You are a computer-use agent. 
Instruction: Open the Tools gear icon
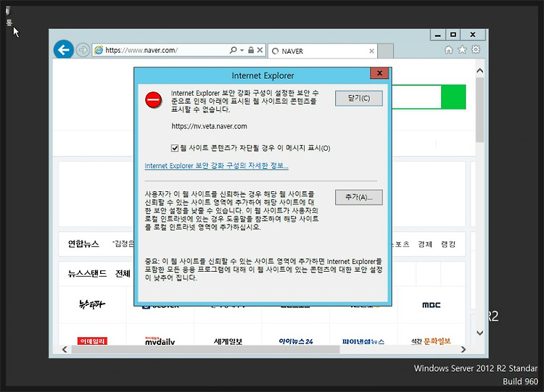tap(476, 49)
